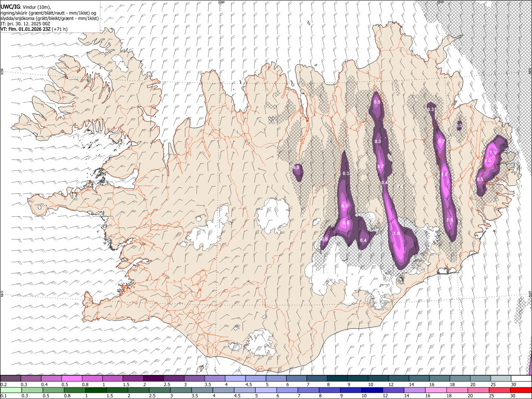Pick the upper legend swatch labelled 7
The height and width of the screenshot is (399, 532).
(316, 379)
